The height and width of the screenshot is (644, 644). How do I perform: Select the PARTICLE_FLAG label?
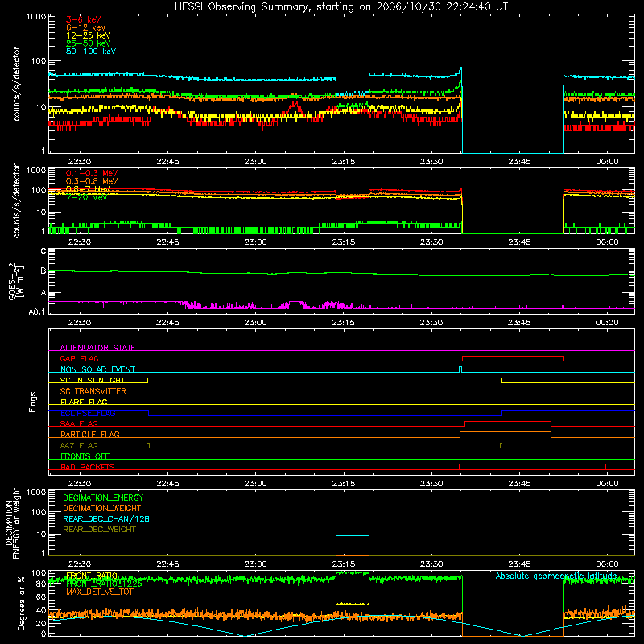pos(90,435)
